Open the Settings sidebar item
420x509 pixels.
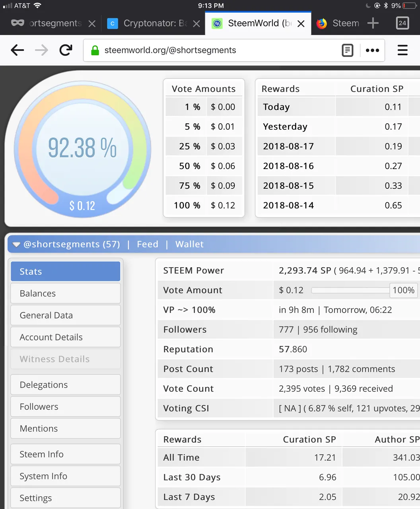click(x=66, y=498)
